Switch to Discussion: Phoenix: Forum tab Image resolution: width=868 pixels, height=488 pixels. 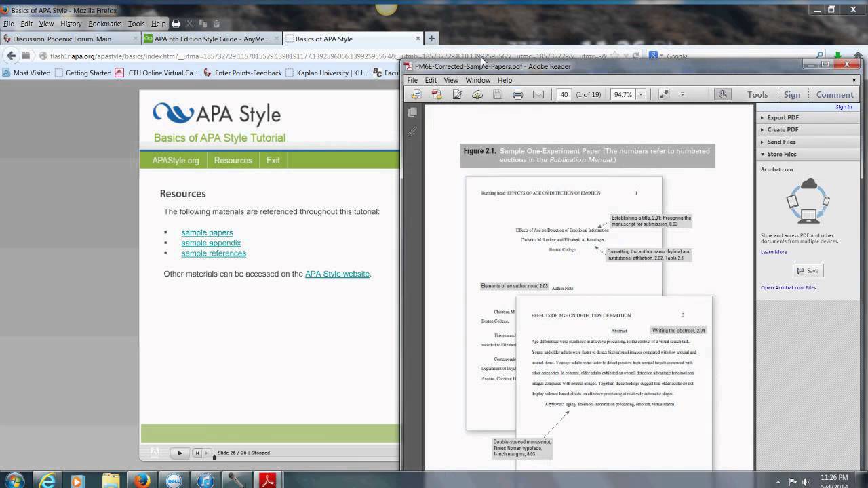coord(70,39)
